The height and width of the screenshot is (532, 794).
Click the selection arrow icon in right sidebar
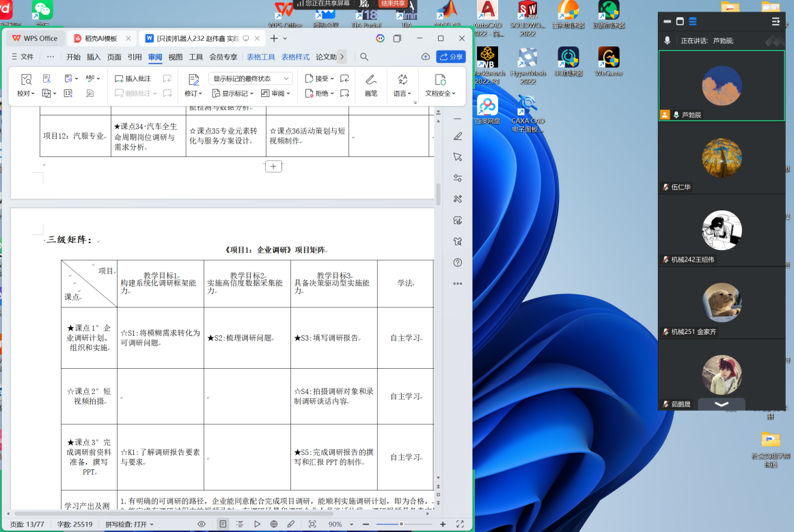458,157
